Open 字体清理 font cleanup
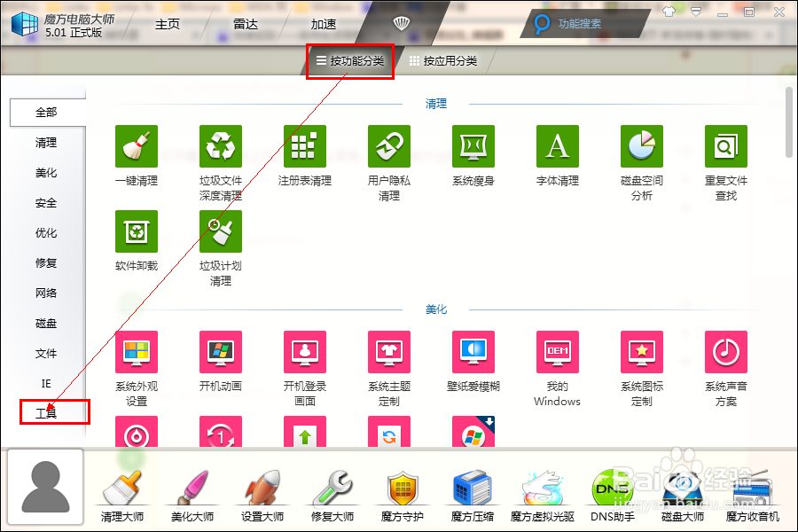798x532 pixels. point(558,146)
